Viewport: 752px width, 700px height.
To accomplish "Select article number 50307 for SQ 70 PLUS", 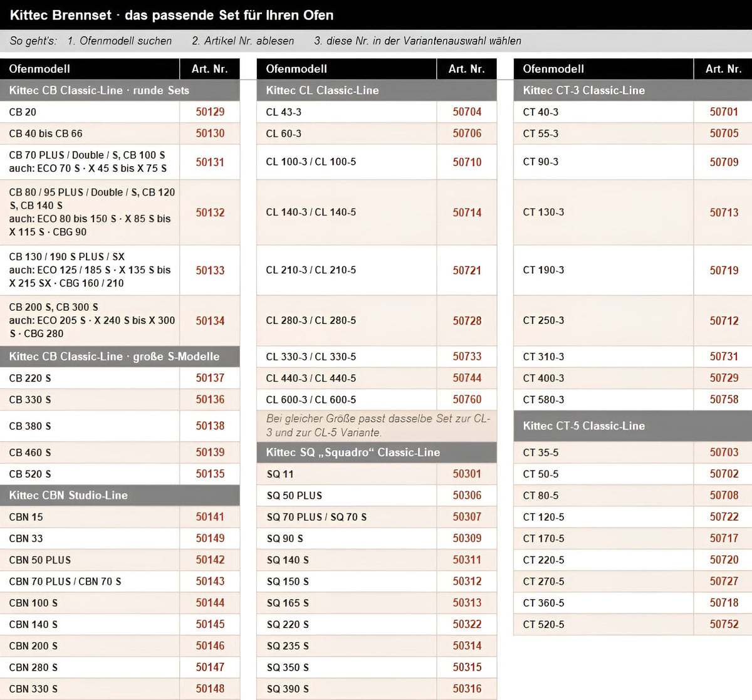I will [x=467, y=516].
